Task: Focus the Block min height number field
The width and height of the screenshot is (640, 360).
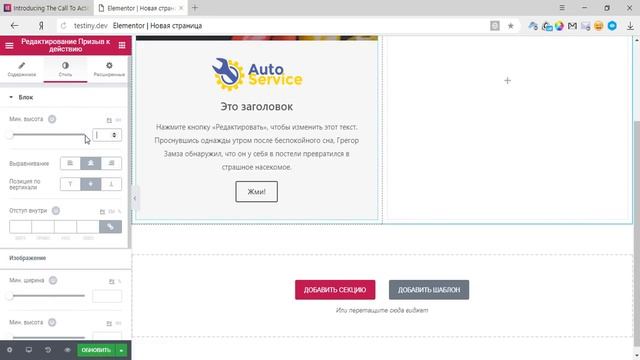Action: click(107, 135)
